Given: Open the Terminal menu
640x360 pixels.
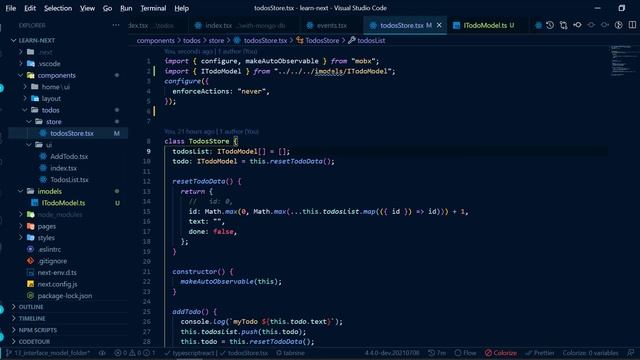Looking at the screenshot, I should click(x=153, y=8).
